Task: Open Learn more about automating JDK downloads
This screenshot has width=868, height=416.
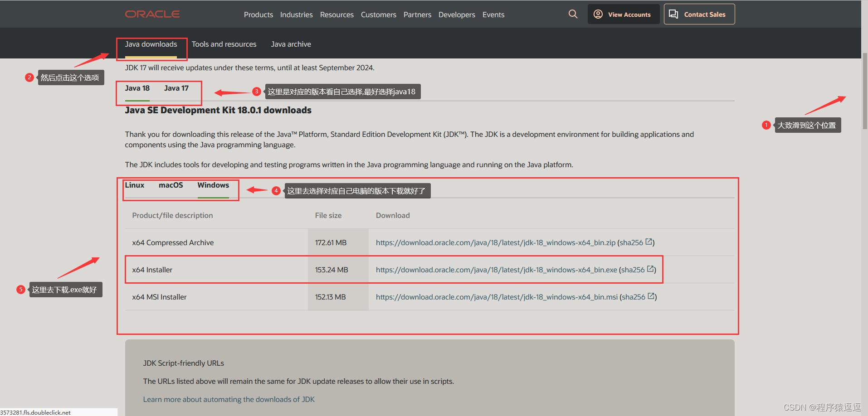Action: tap(229, 399)
